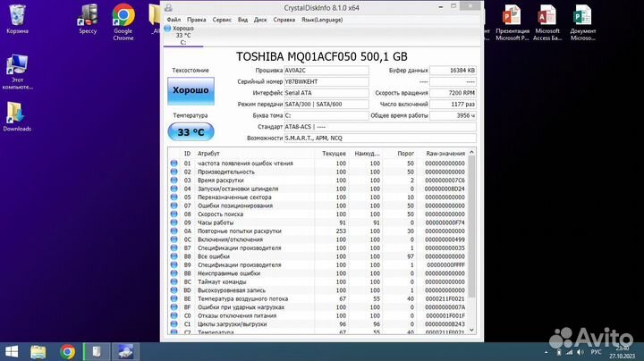Select the Включения/отключения row
644x361 pixels.
click(x=318, y=239)
